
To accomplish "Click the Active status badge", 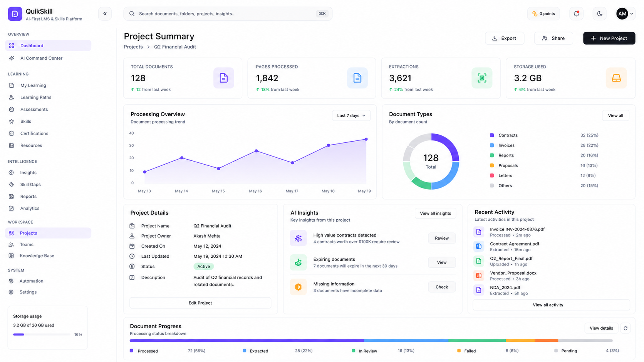I will (203, 267).
